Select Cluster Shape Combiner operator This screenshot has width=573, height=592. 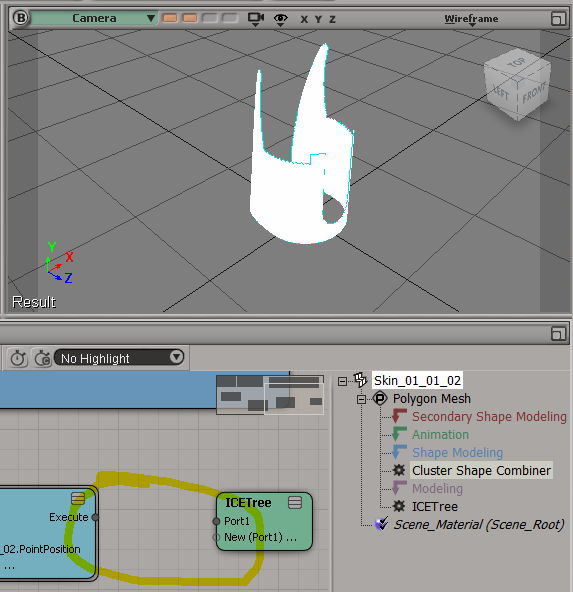[481, 470]
